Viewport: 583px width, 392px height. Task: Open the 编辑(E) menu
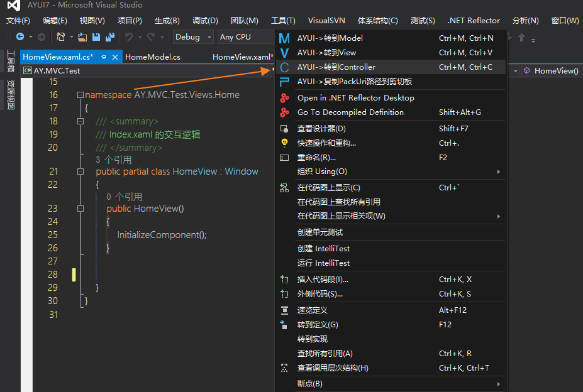coord(55,21)
